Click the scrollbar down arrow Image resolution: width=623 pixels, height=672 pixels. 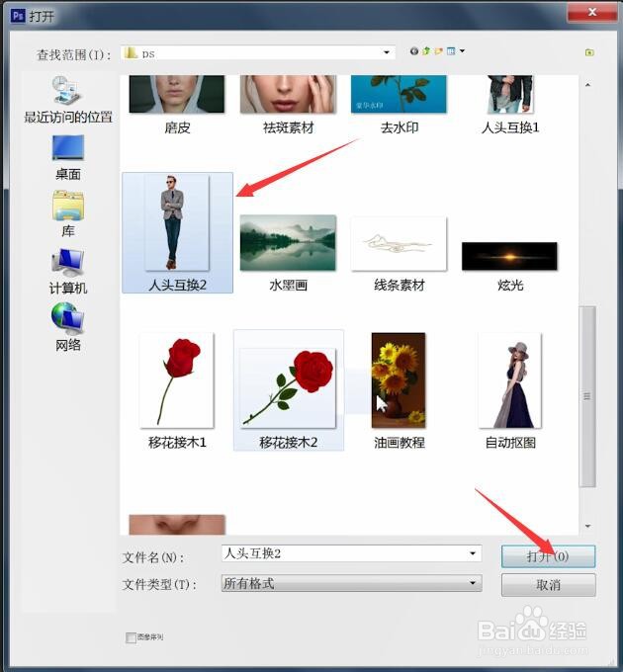pyautogui.click(x=587, y=526)
